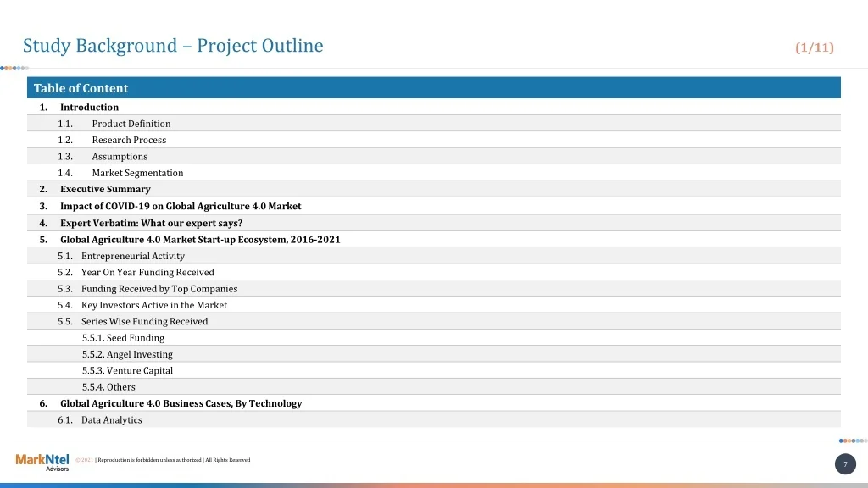Click the page number 7 badge
Viewport: 868px width, 488px height.
click(845, 464)
